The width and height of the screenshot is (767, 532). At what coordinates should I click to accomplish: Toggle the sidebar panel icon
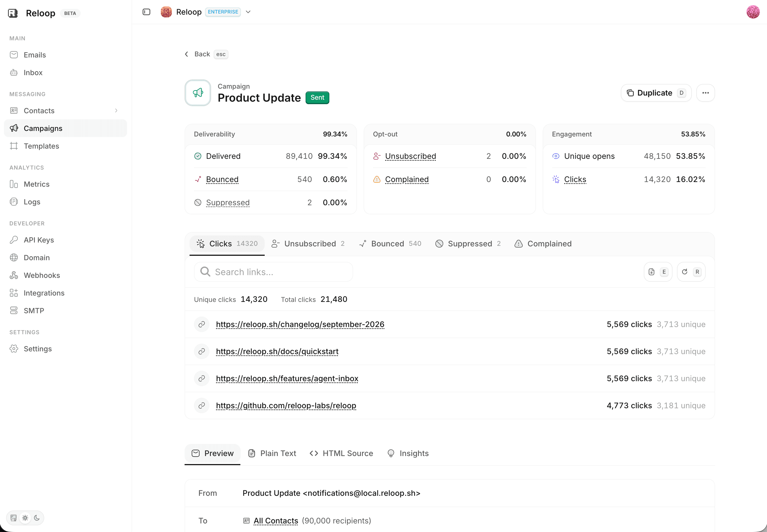point(146,12)
